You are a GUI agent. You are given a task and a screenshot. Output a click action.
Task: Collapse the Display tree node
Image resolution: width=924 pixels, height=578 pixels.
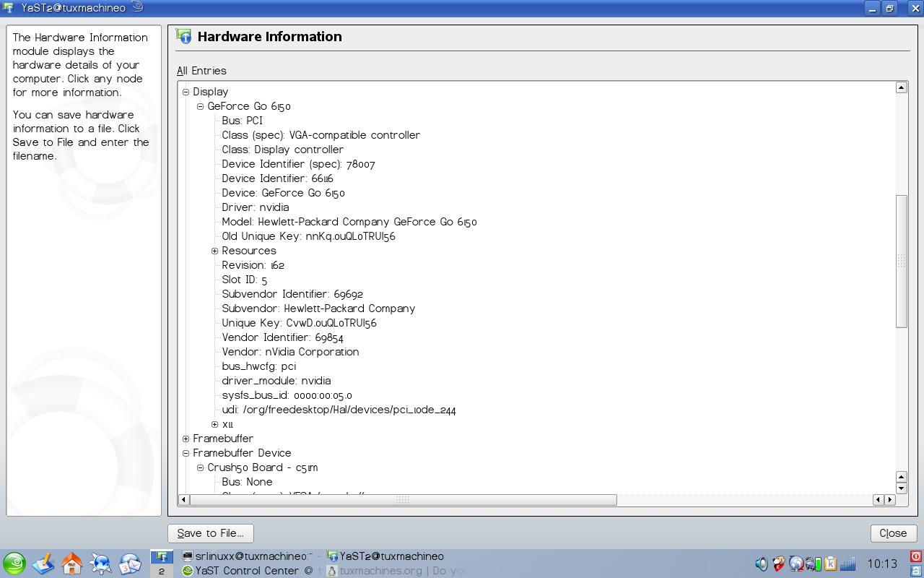(186, 92)
